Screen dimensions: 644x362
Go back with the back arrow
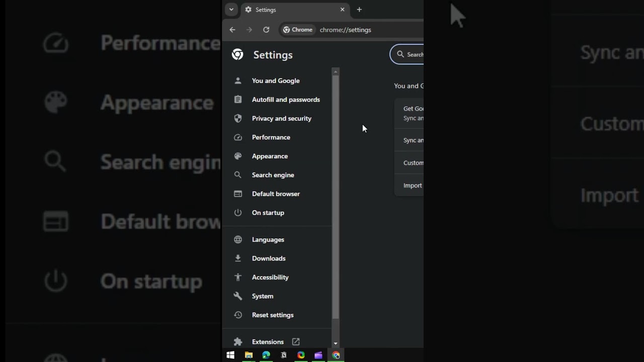coord(232,30)
